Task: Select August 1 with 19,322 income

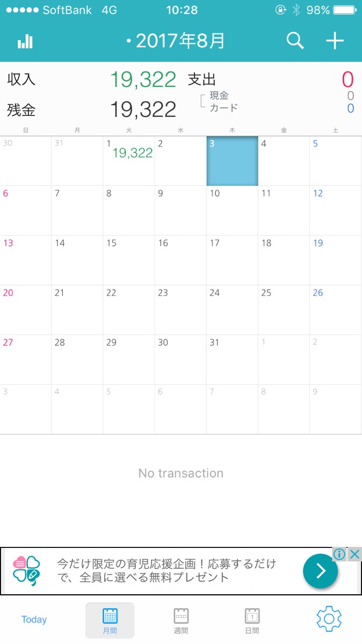Action: 129,161
